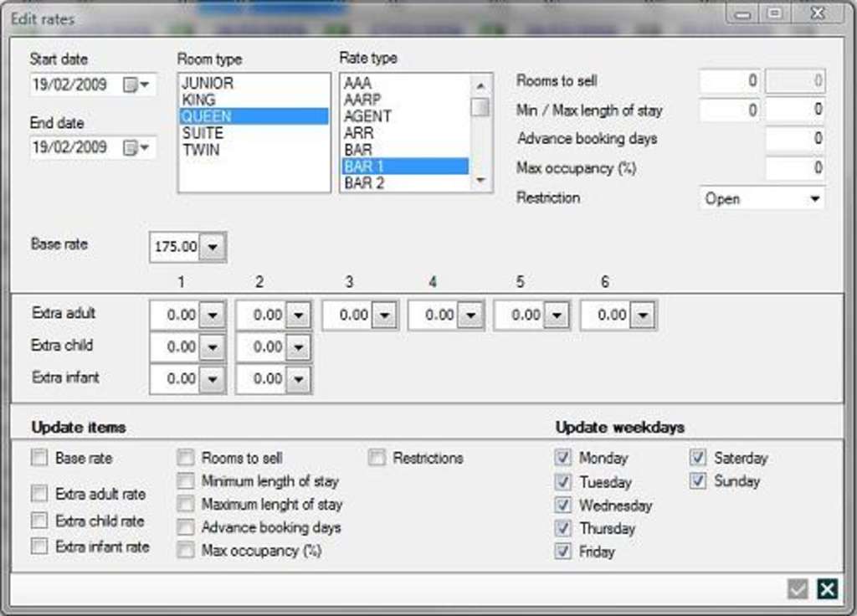Click the green checkmark confirm icon
The height and width of the screenshot is (616, 857).
[798, 589]
